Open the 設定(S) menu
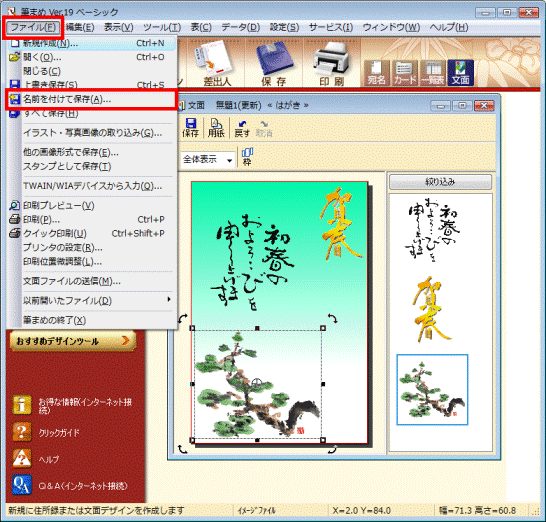This screenshot has width=546, height=522. click(x=284, y=27)
